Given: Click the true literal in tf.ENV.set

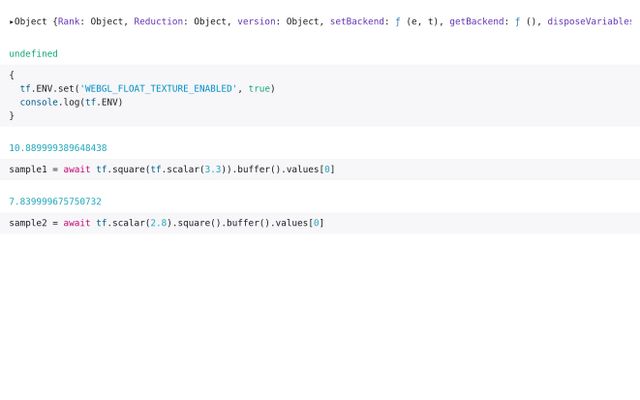Looking at the screenshot, I should tap(258, 88).
